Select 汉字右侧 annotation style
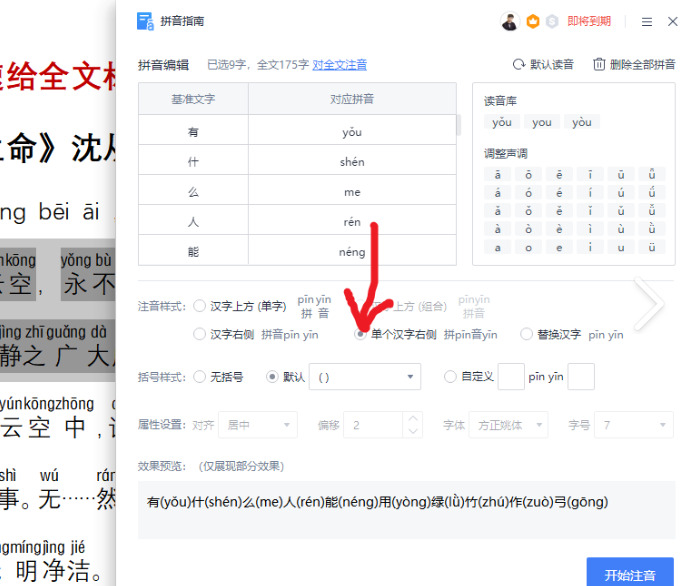680x586 pixels. (x=199, y=334)
